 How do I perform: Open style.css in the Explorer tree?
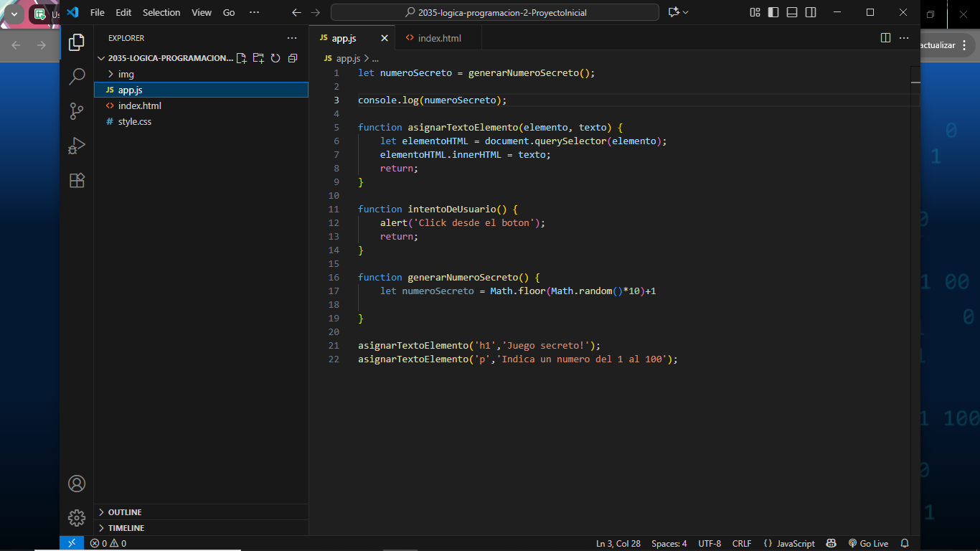pos(201,121)
